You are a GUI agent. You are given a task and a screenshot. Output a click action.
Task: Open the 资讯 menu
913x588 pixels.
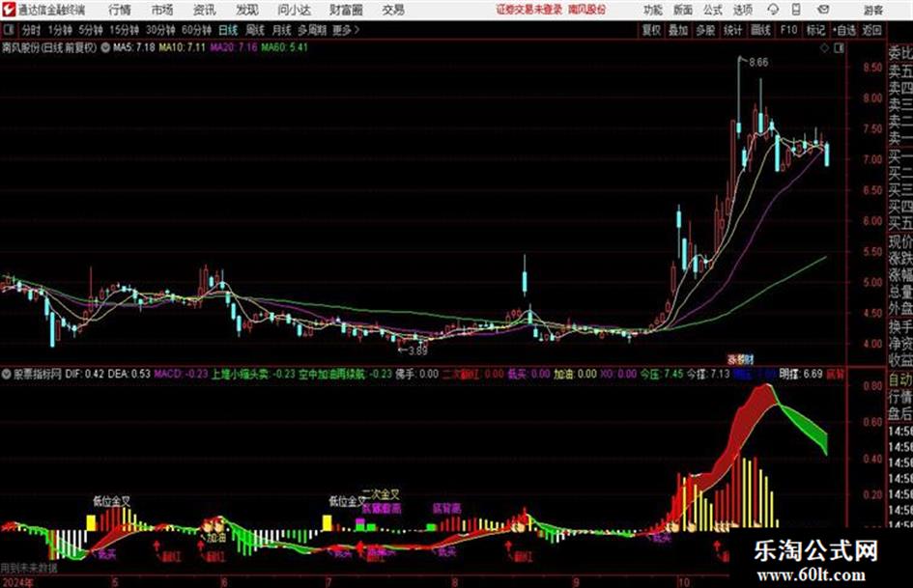coord(205,10)
